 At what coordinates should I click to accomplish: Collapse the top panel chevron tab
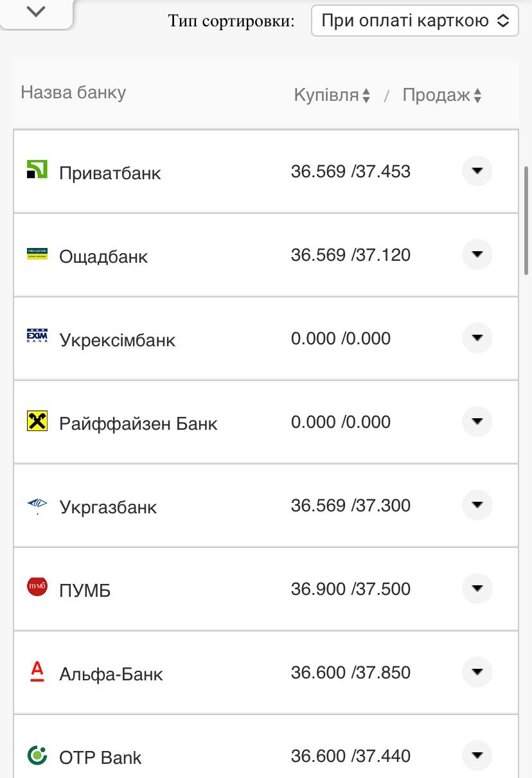[37, 12]
